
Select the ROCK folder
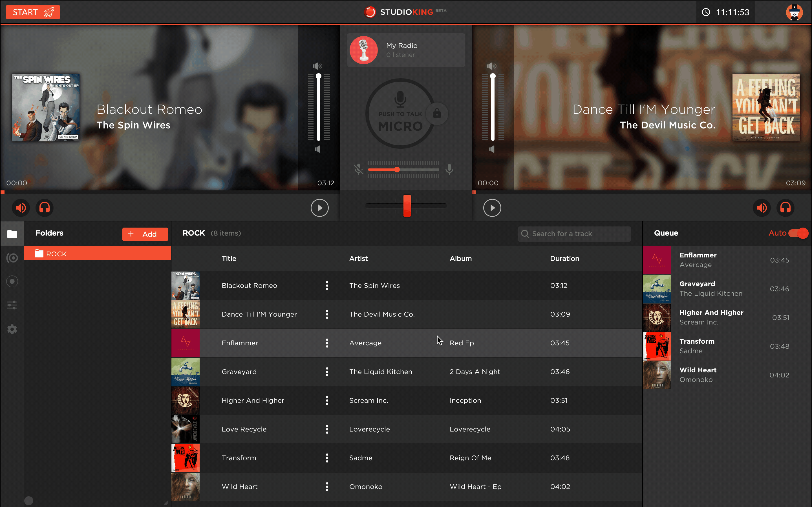[x=97, y=253]
